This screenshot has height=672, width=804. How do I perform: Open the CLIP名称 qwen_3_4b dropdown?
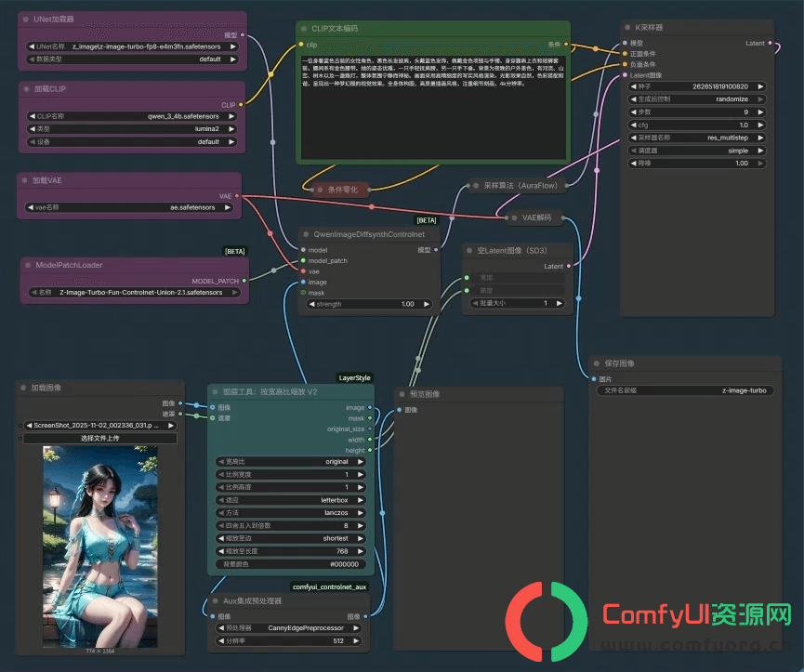click(132, 116)
